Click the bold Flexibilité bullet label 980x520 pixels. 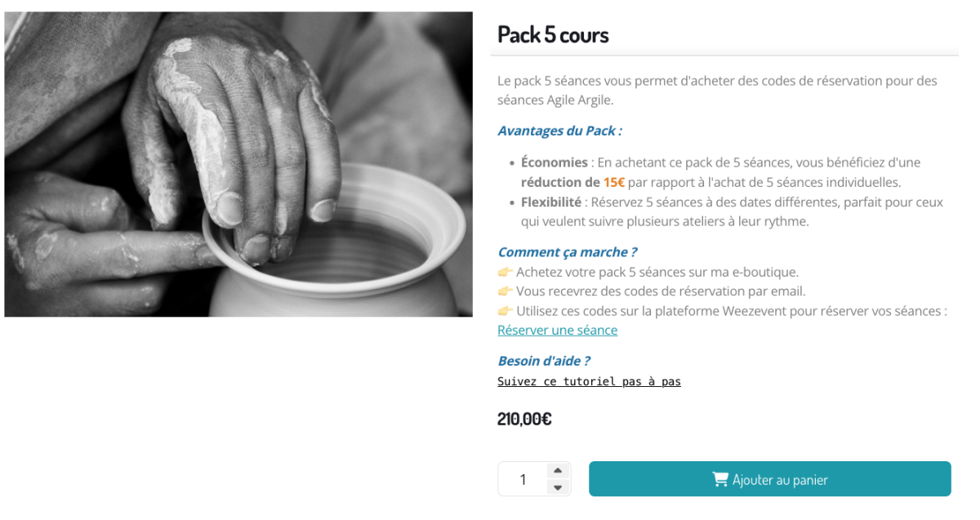tap(551, 202)
